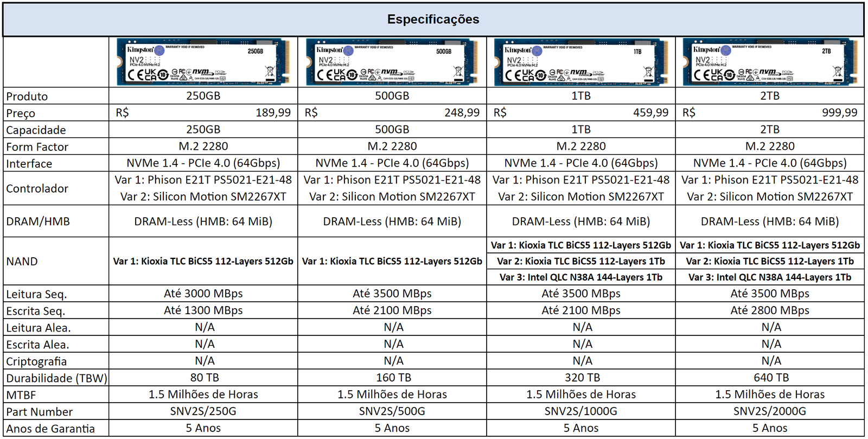Click the Até 1300 MBps write speed cell

pos(203,310)
